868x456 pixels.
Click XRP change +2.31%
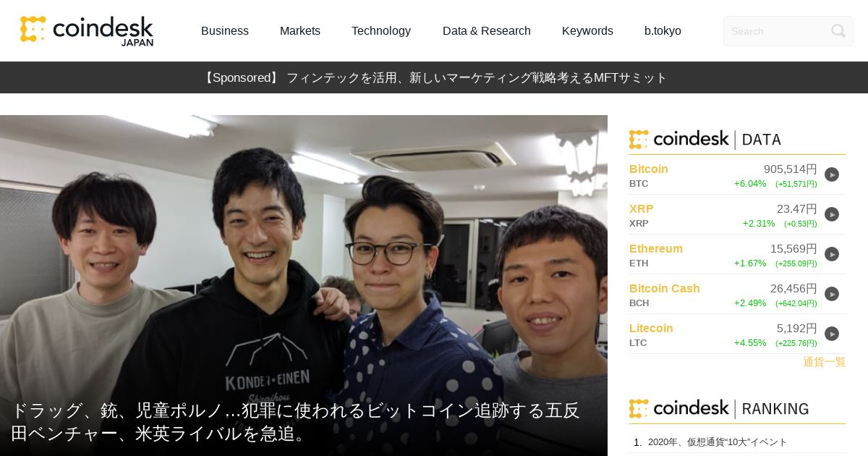tap(759, 224)
